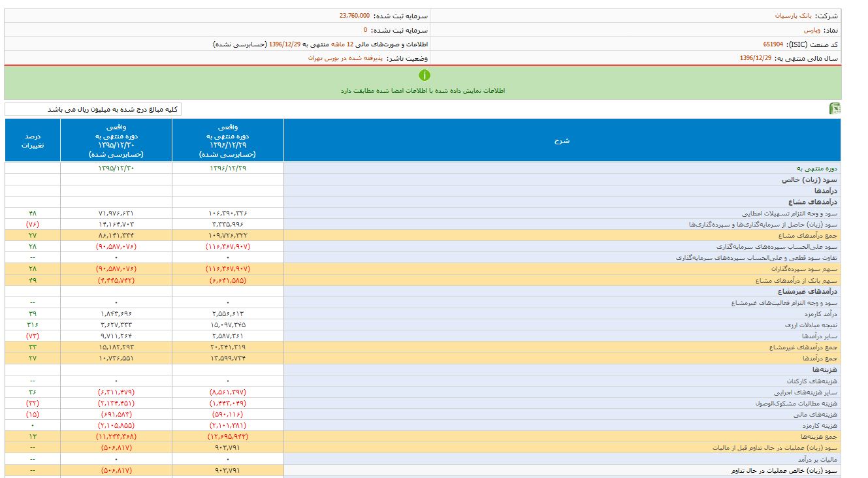Image resolution: width=868 pixels, height=478 pixels.
Task: Click the درصد تغییرات column header
Action: point(33,140)
